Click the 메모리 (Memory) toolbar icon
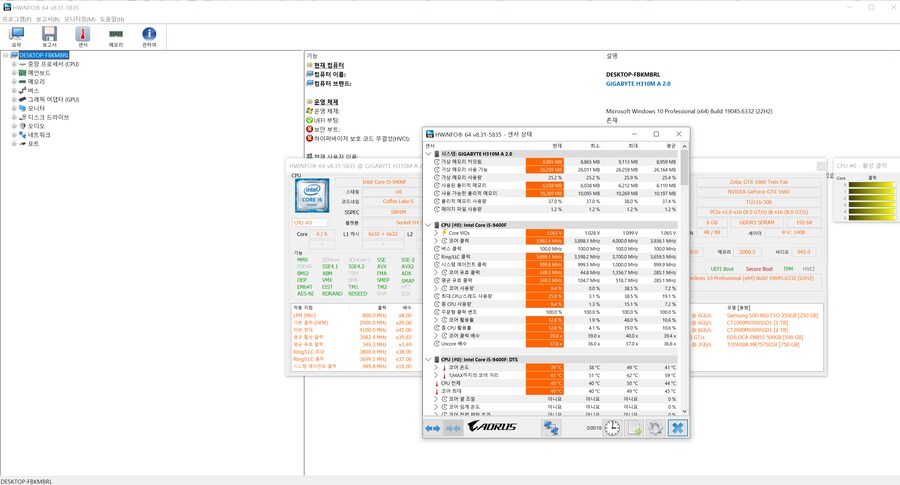The height and width of the screenshot is (485, 900). coord(116,37)
